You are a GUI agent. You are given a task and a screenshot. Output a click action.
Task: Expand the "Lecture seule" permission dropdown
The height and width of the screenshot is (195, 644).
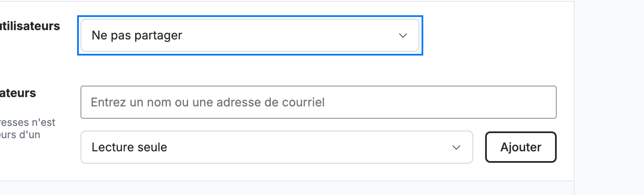(x=277, y=147)
